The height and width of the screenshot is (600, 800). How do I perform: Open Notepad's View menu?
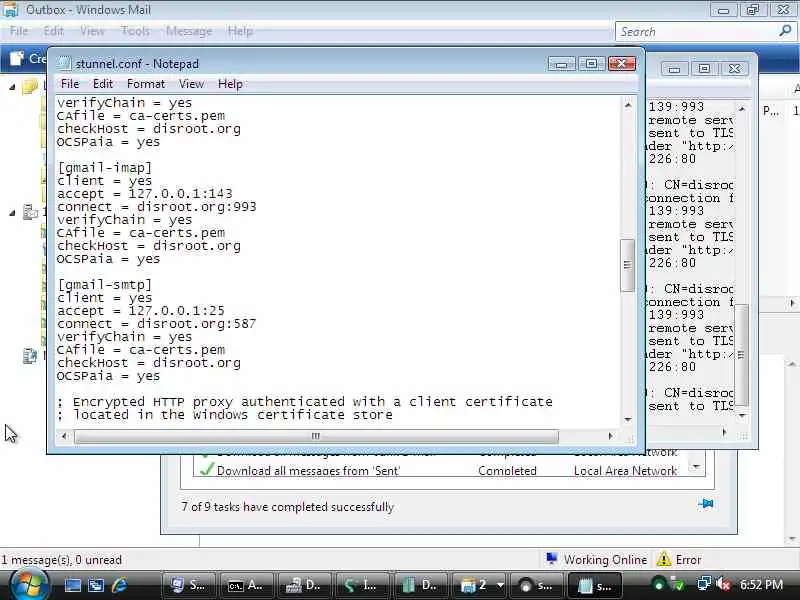(x=191, y=84)
